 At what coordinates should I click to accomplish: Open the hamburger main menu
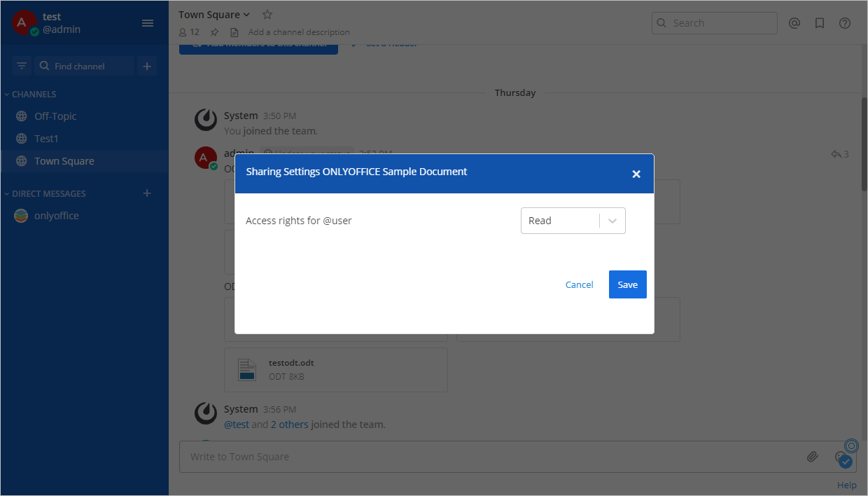[x=148, y=23]
